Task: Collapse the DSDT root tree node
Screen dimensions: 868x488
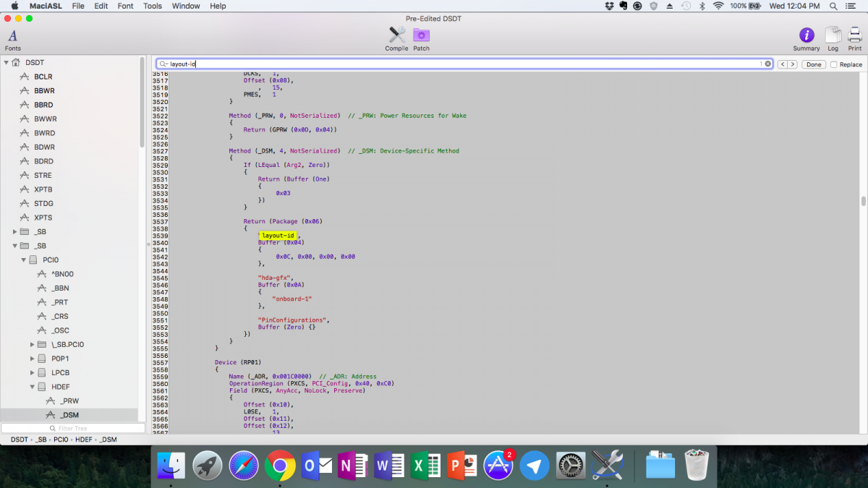Action: coord(7,63)
